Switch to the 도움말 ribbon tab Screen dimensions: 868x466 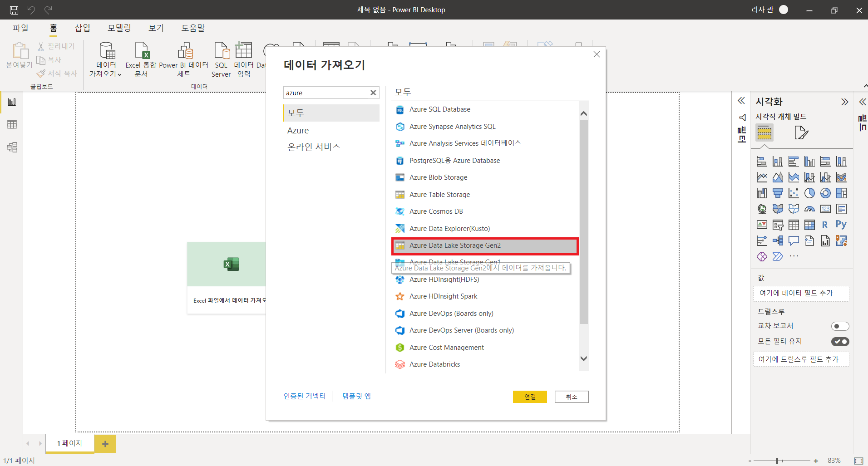coord(193,28)
